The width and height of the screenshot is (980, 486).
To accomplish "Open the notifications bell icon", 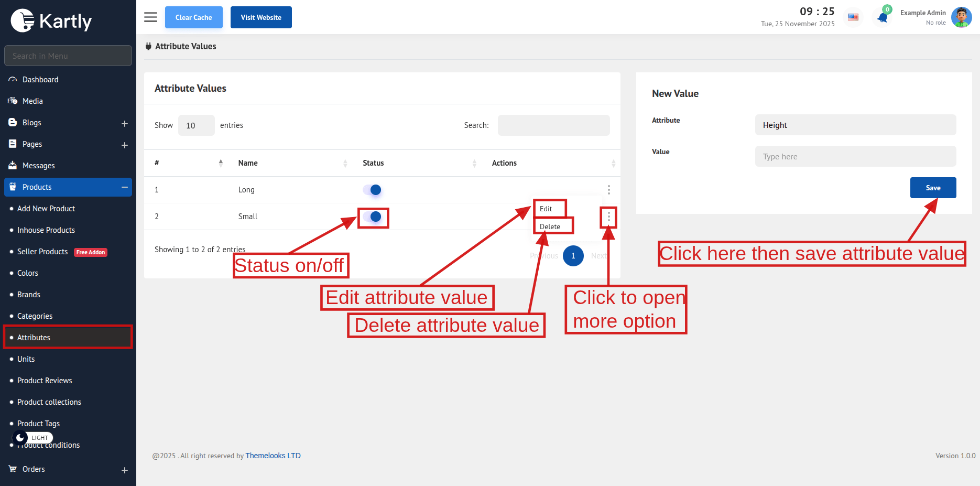I will point(883,18).
